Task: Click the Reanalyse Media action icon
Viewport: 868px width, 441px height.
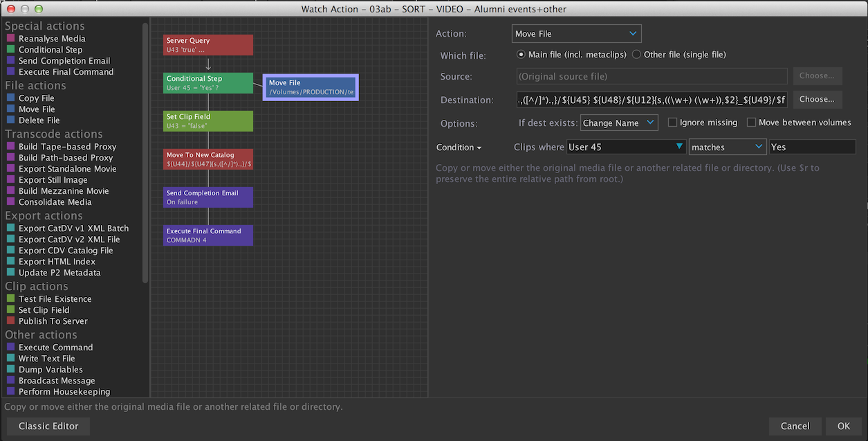Action: tap(10, 39)
